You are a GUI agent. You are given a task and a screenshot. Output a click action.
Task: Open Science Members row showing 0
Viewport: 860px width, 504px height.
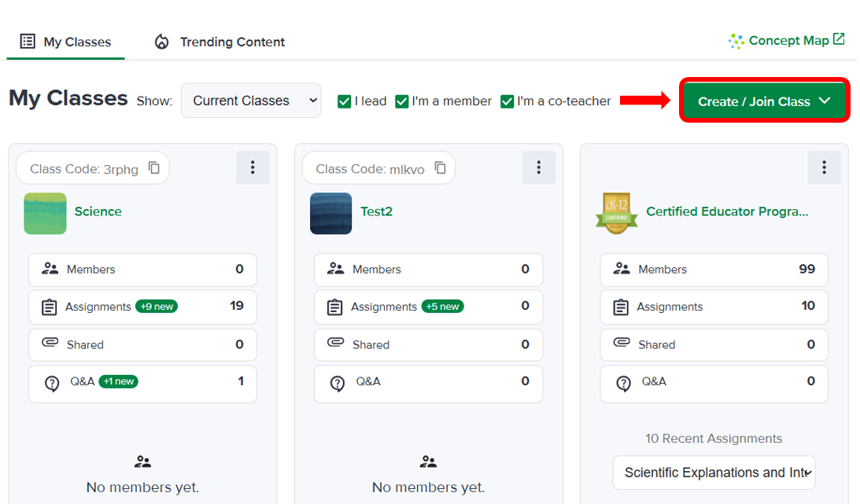tap(142, 270)
